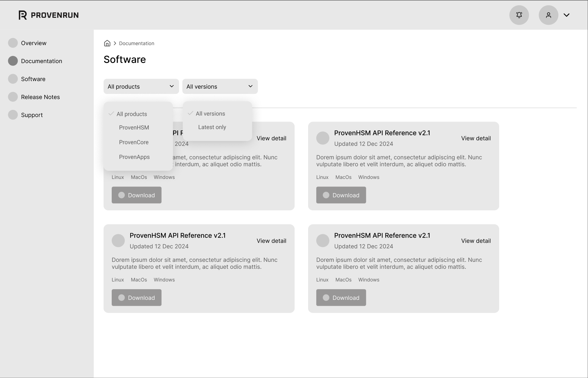Go to home via breadcrumb house icon
The image size is (588, 378).
107,43
